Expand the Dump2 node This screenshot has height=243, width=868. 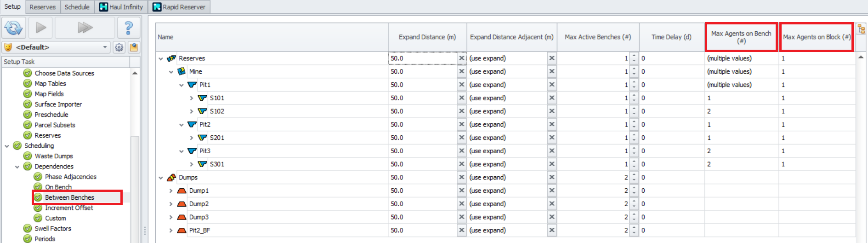pyautogui.click(x=171, y=204)
